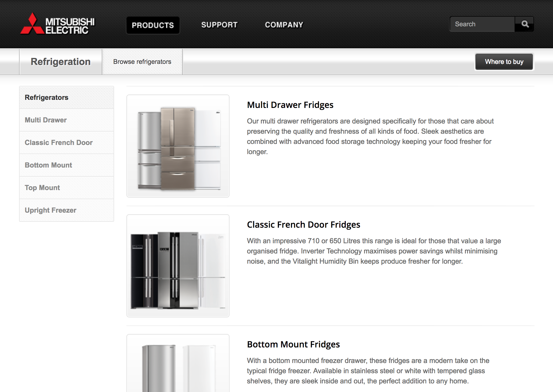553x392 pixels.
Task: Click the Where to buy button
Action: pyautogui.click(x=504, y=62)
